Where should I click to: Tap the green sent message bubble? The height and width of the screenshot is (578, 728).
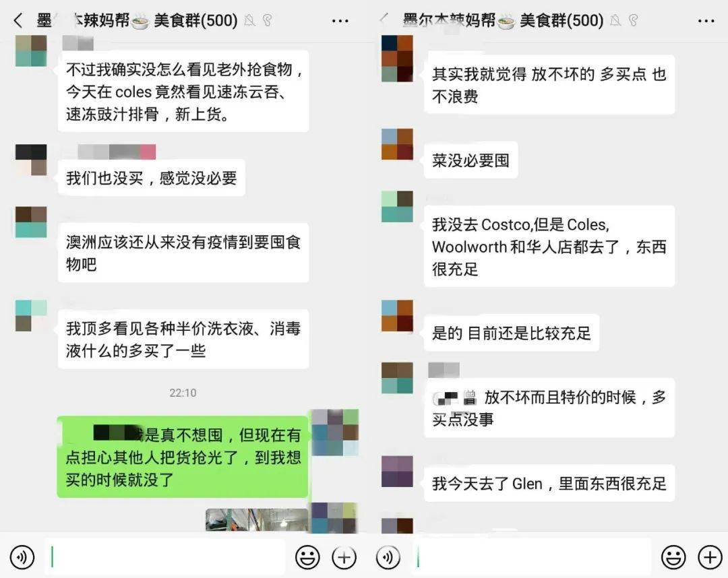coord(183,457)
